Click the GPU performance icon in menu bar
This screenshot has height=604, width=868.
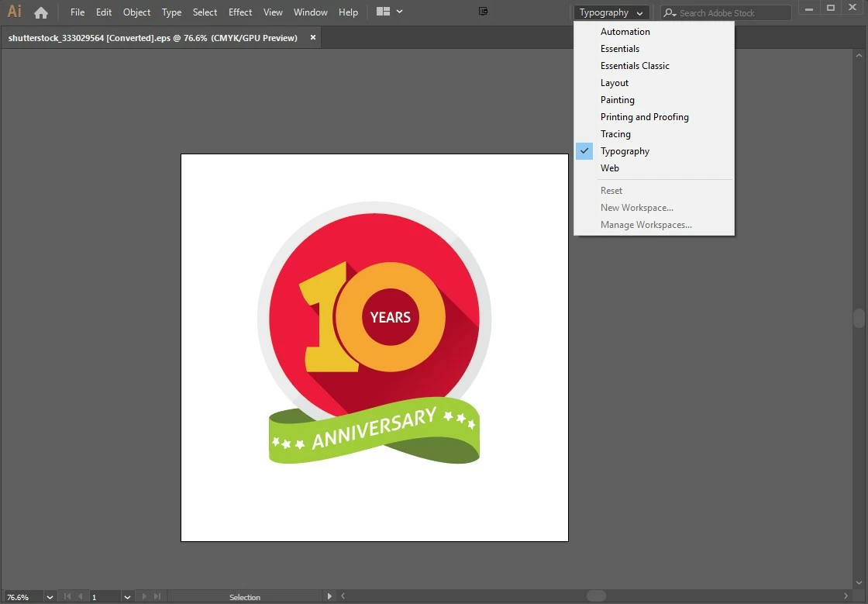click(x=484, y=11)
